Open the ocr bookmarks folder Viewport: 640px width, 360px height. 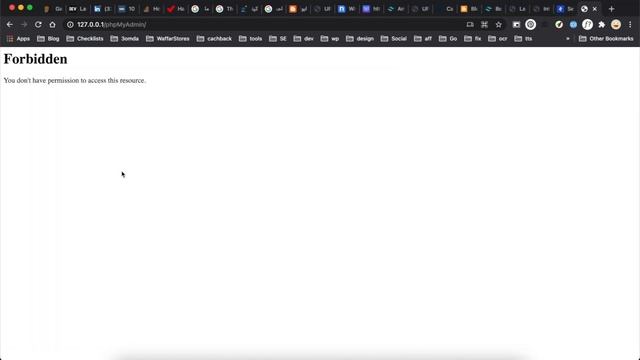[498, 39]
